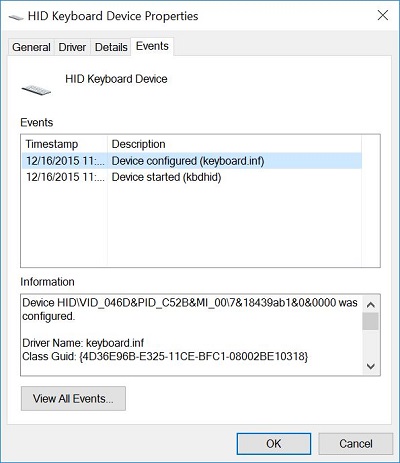The width and height of the screenshot is (400, 463).
Task: Click the first event's timestamp cell
Action: (65, 161)
